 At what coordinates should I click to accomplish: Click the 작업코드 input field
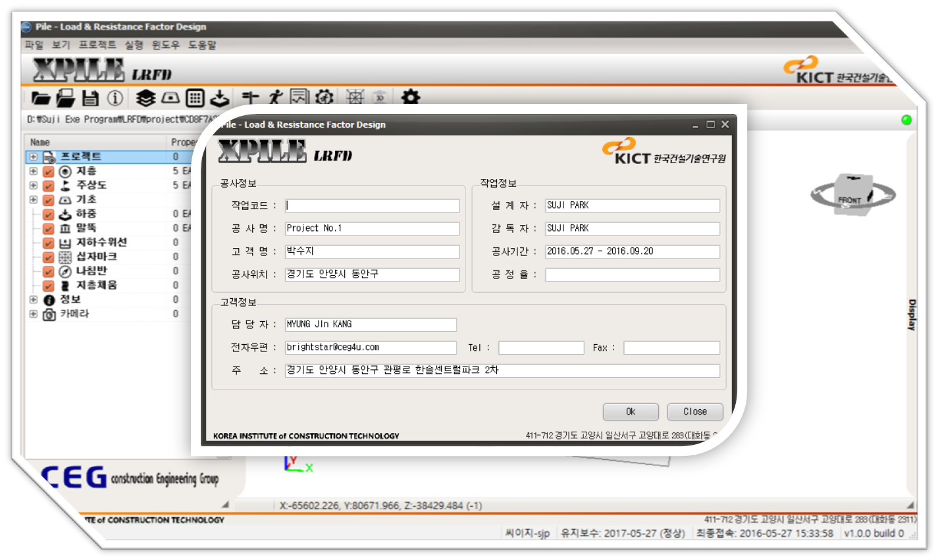(373, 206)
